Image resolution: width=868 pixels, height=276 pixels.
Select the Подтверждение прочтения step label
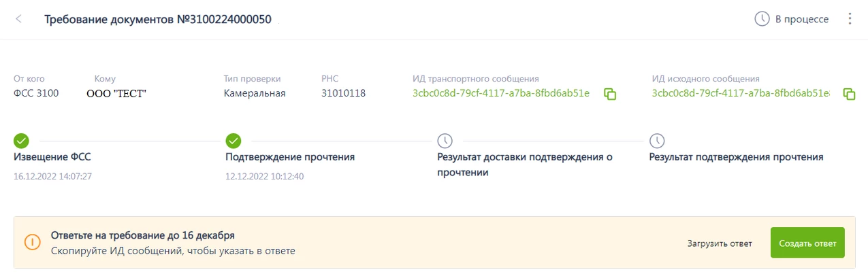290,157
